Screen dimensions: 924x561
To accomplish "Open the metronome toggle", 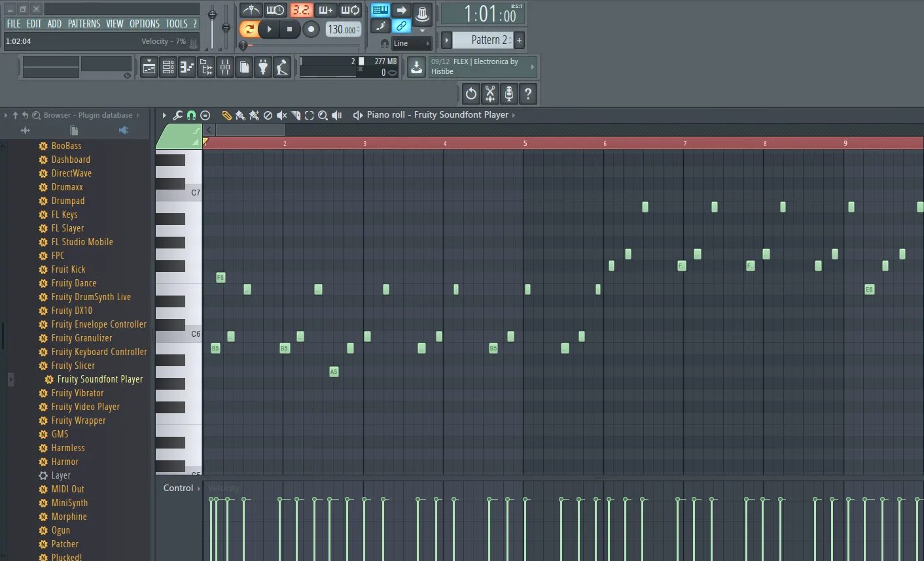I will tap(251, 10).
